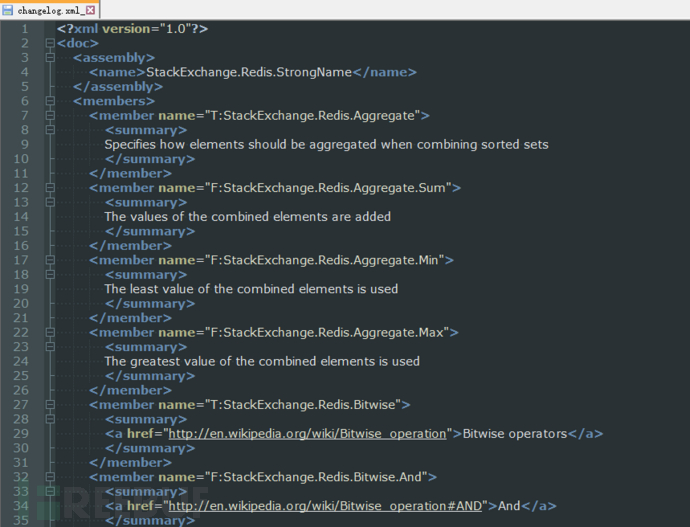Select the changelog.xml tab

(50, 10)
